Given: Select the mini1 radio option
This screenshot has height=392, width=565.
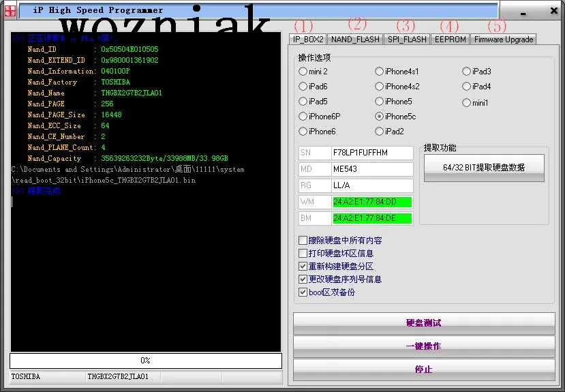Looking at the screenshot, I should point(475,103).
